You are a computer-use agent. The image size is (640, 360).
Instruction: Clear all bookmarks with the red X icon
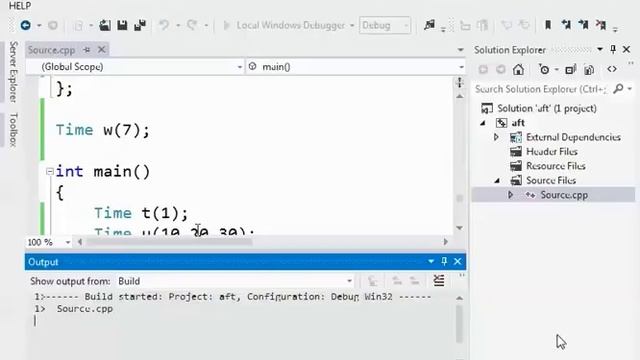click(x=601, y=25)
